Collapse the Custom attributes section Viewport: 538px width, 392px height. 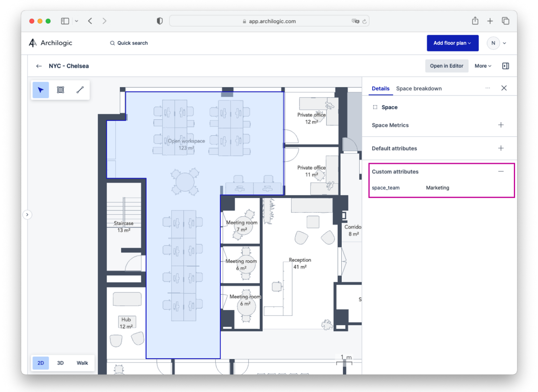tap(501, 172)
